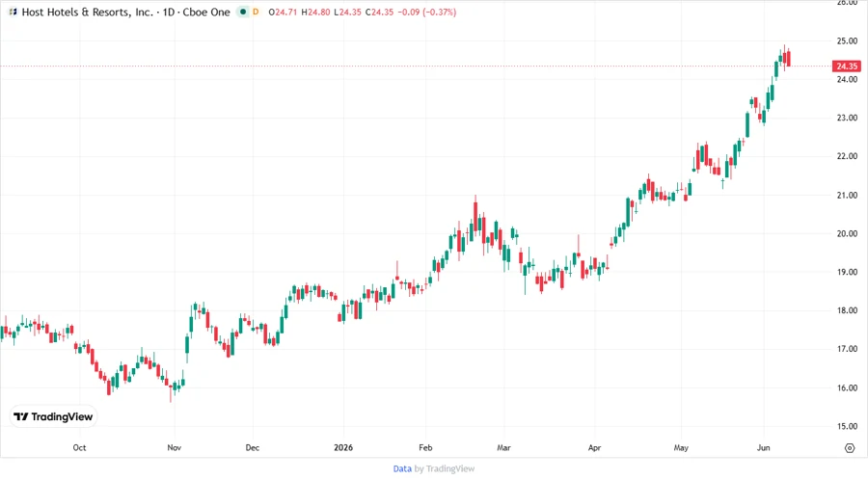Click the Oct label on time axis
868x480 pixels.
79,447
